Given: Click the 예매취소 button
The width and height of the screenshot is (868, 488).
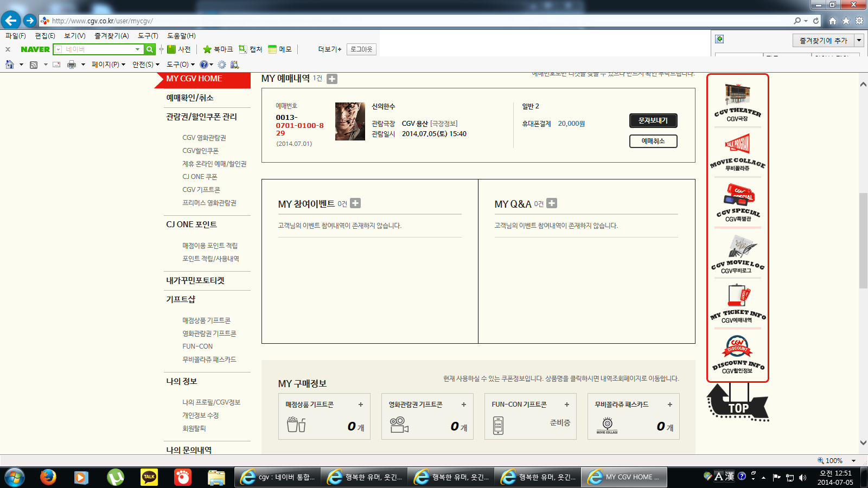Looking at the screenshot, I should click(x=653, y=141).
